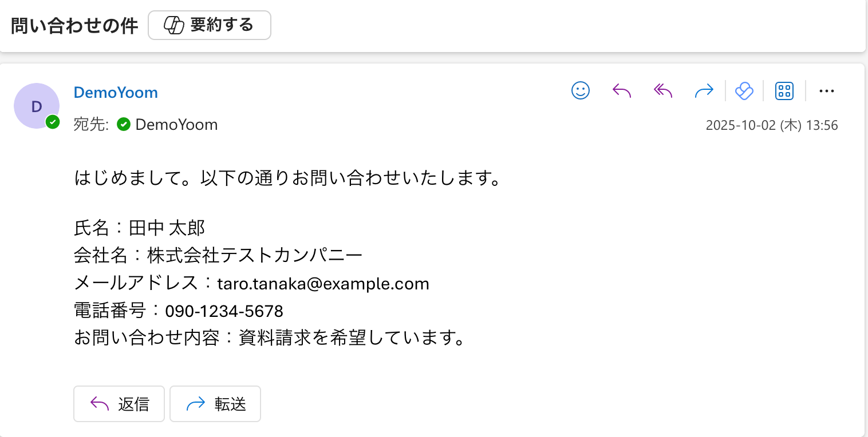The image size is (868, 437).
Task: Open the Viva Insights icon
Action: (744, 90)
